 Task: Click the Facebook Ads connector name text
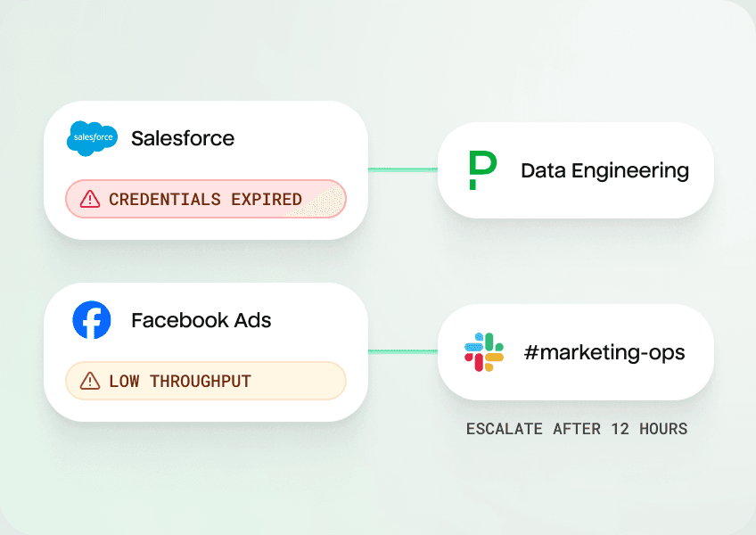click(201, 320)
